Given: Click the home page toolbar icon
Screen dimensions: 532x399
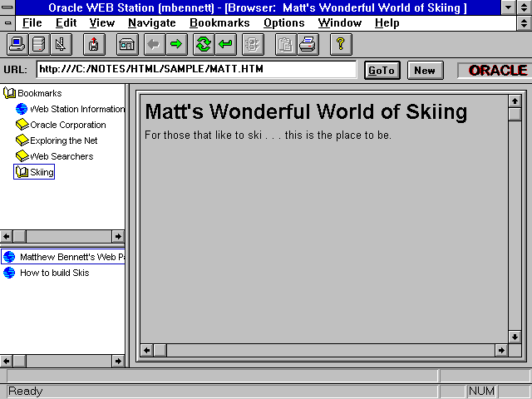Looking at the screenshot, I should [x=127, y=44].
